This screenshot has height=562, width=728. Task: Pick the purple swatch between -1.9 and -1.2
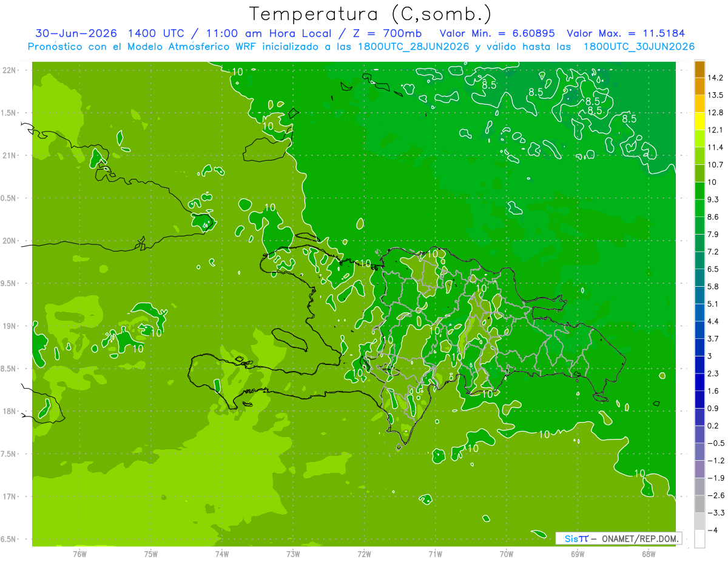(x=699, y=469)
